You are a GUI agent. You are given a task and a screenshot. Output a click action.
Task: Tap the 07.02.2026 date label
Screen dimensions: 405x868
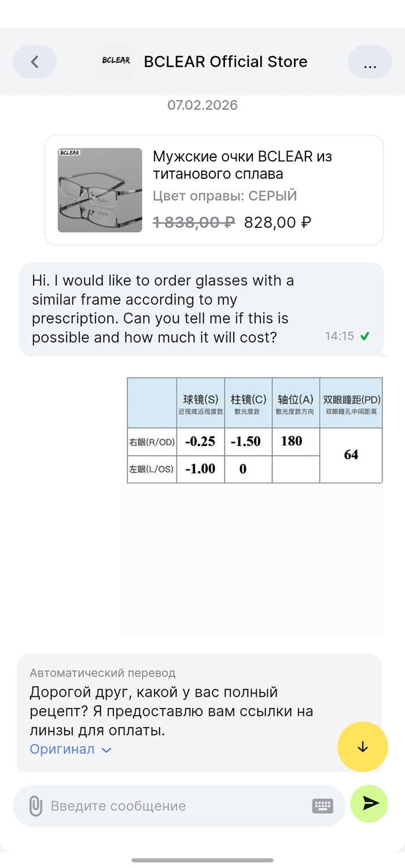coord(203,105)
